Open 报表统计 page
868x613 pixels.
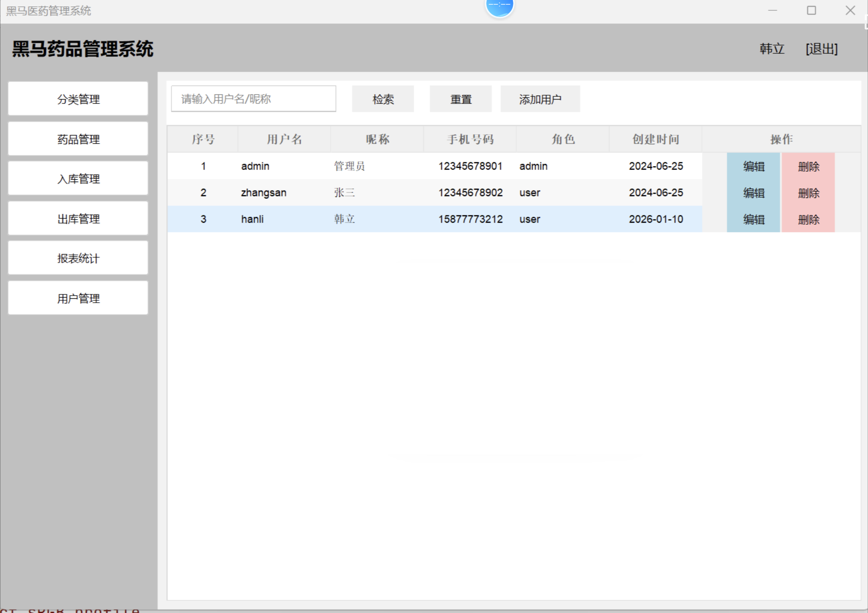78,258
